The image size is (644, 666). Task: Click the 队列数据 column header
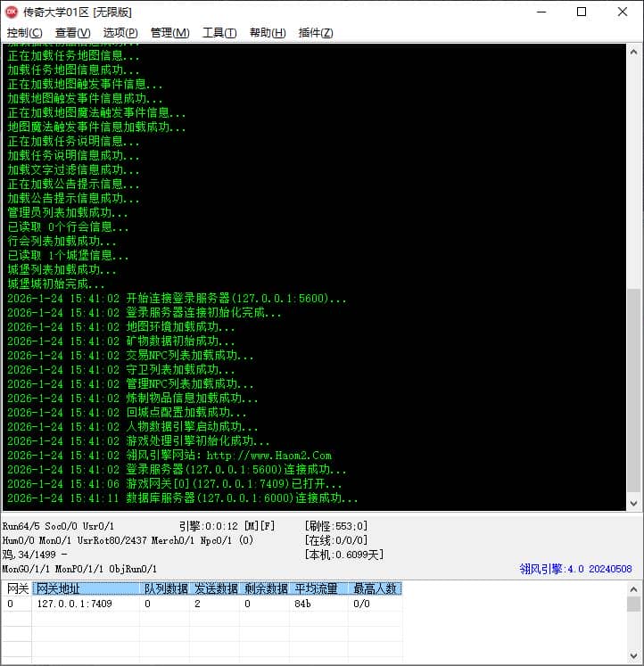pyautogui.click(x=165, y=588)
